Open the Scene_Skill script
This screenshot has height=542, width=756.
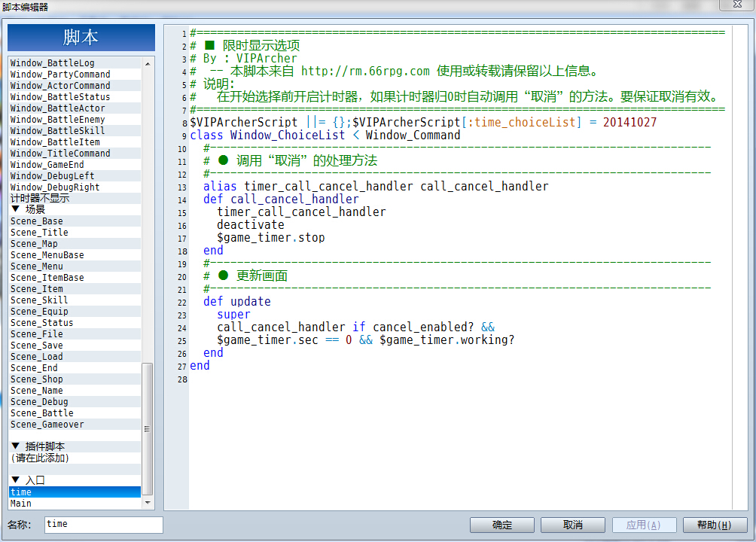[75, 300]
